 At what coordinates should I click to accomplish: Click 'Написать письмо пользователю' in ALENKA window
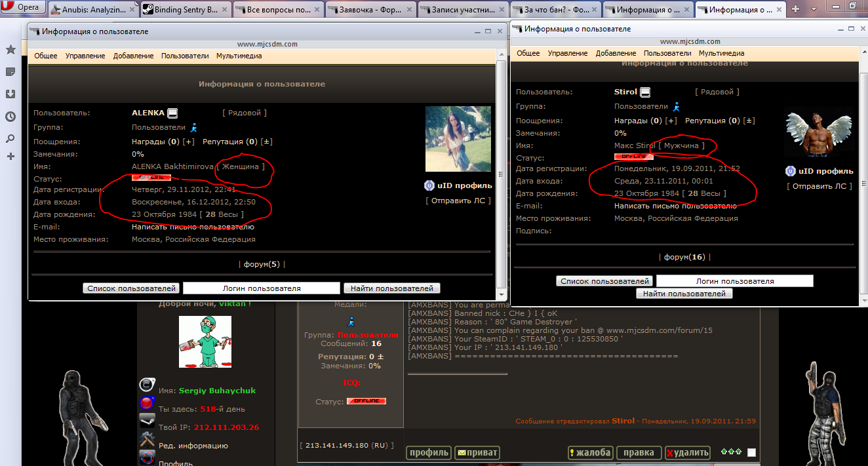193,227
